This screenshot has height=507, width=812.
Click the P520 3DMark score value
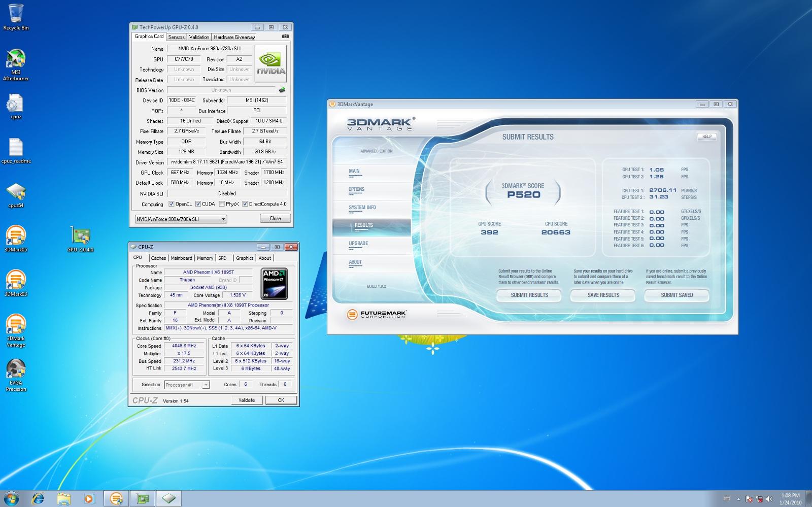[523, 195]
